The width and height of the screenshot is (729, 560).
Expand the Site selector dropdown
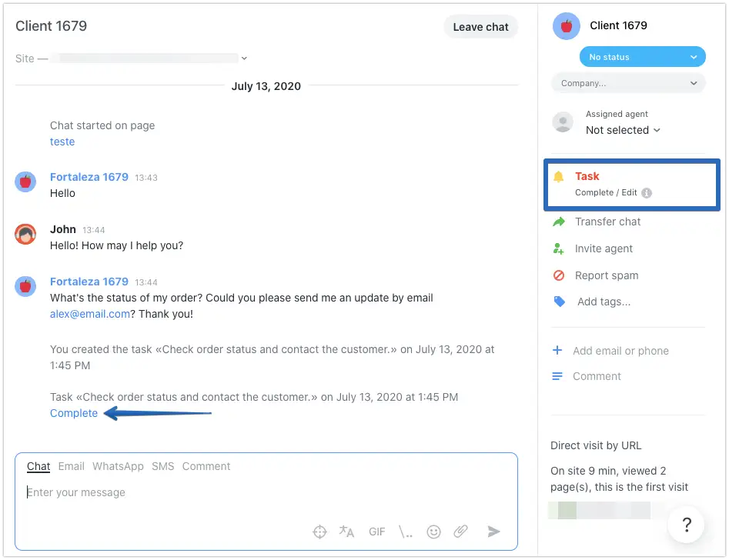click(x=244, y=58)
